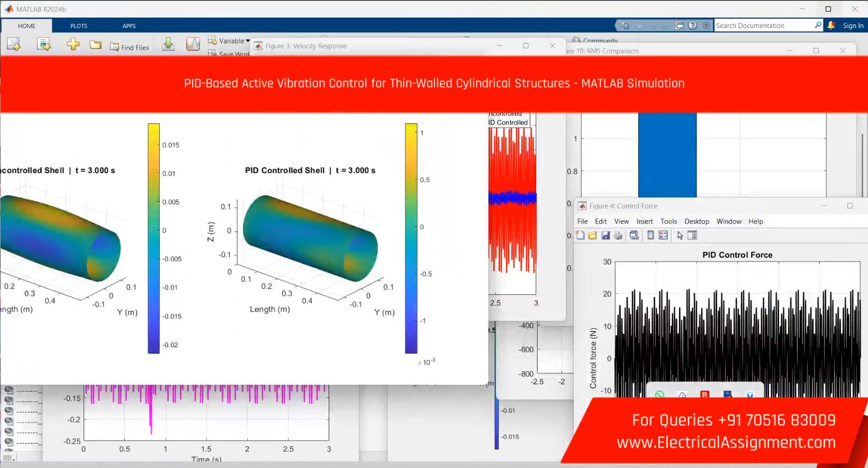
Task: Click the search magnifier icon
Action: point(818,25)
